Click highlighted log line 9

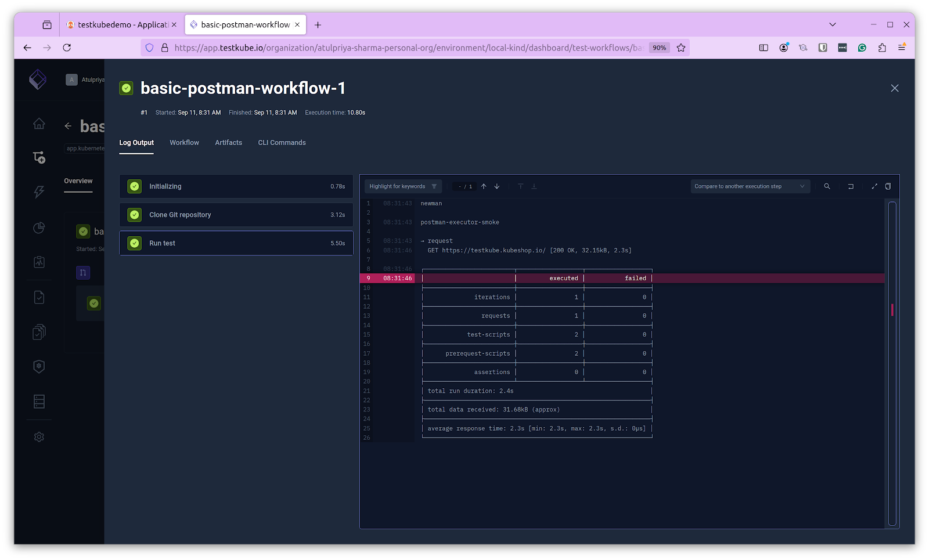[622, 278]
